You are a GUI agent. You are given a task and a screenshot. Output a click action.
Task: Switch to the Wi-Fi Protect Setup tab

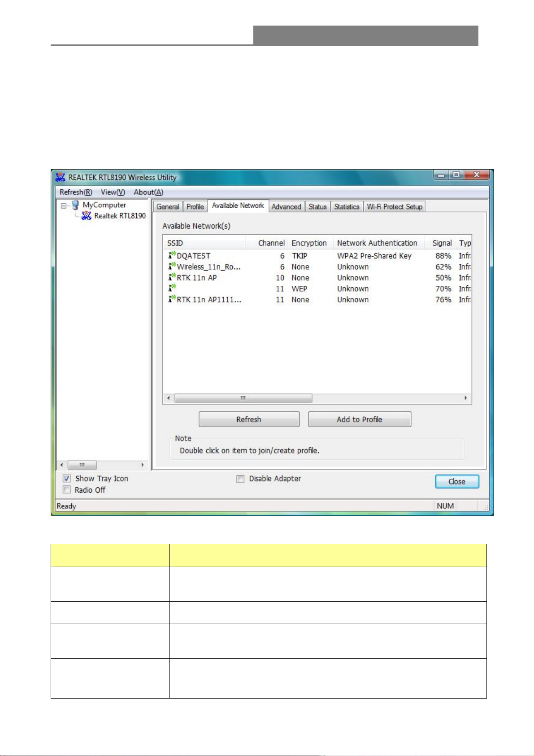click(x=395, y=207)
